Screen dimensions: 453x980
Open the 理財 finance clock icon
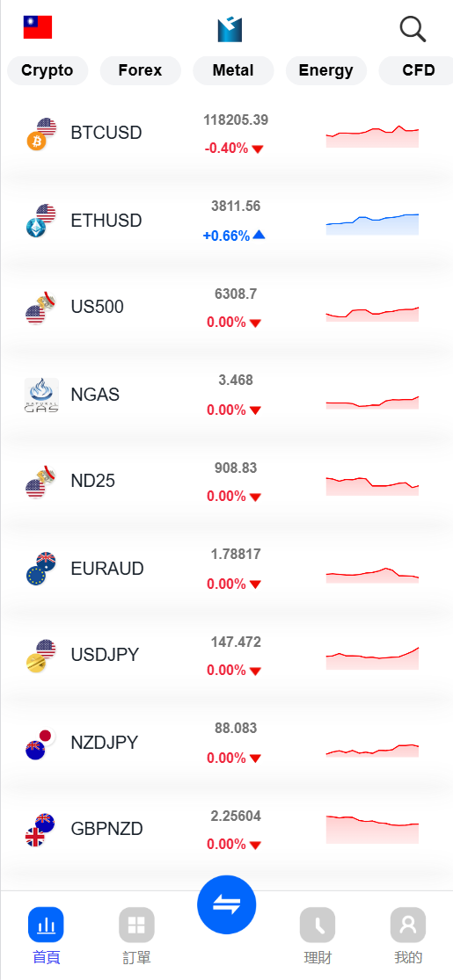coord(318,925)
